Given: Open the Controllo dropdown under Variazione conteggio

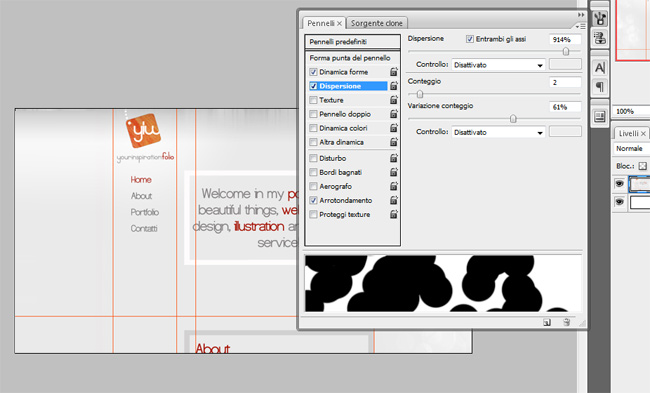Looking at the screenshot, I should [498, 133].
